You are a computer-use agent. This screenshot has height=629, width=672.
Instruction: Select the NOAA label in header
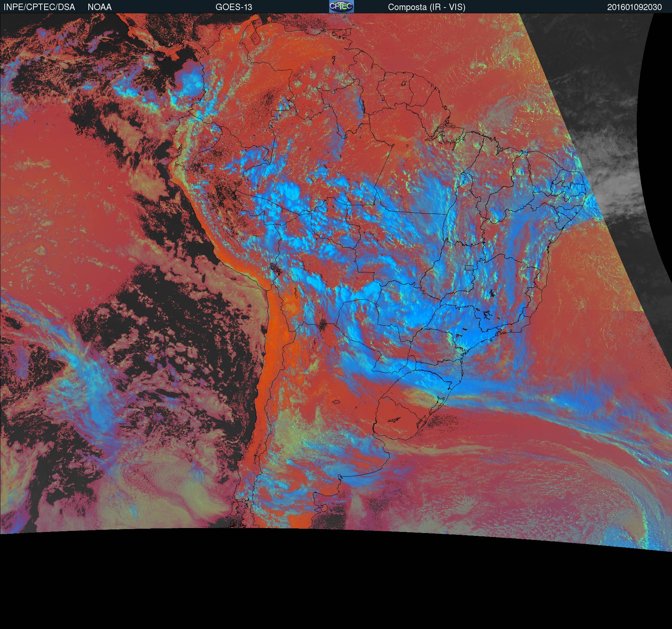100,7
